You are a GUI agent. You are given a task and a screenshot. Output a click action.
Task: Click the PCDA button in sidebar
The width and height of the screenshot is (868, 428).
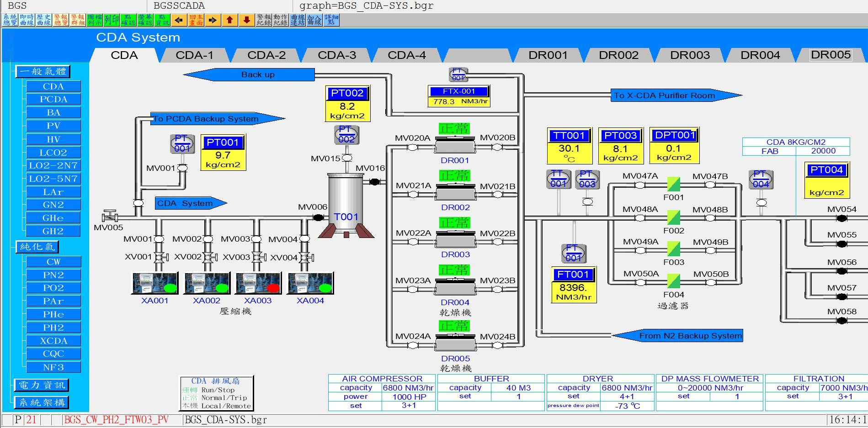point(53,99)
